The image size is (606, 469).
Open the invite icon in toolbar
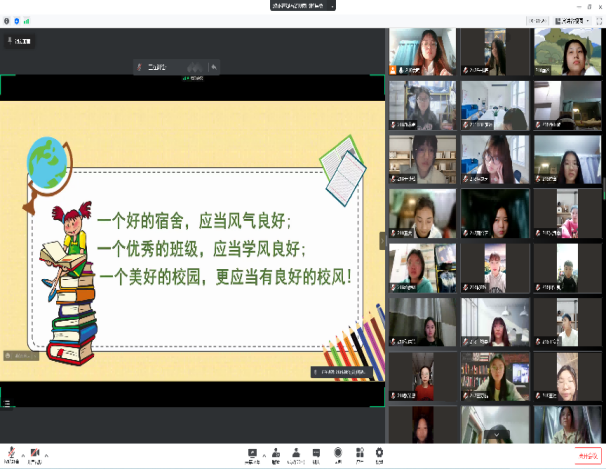click(x=275, y=453)
